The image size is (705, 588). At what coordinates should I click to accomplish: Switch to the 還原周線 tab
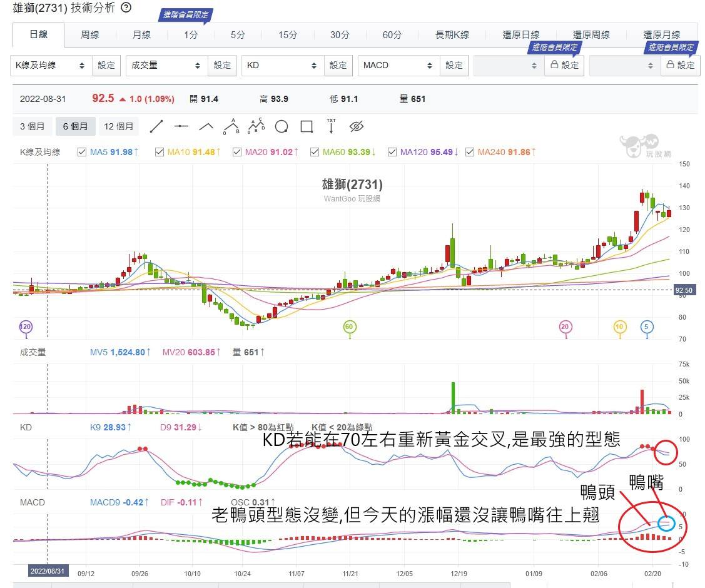coord(591,35)
